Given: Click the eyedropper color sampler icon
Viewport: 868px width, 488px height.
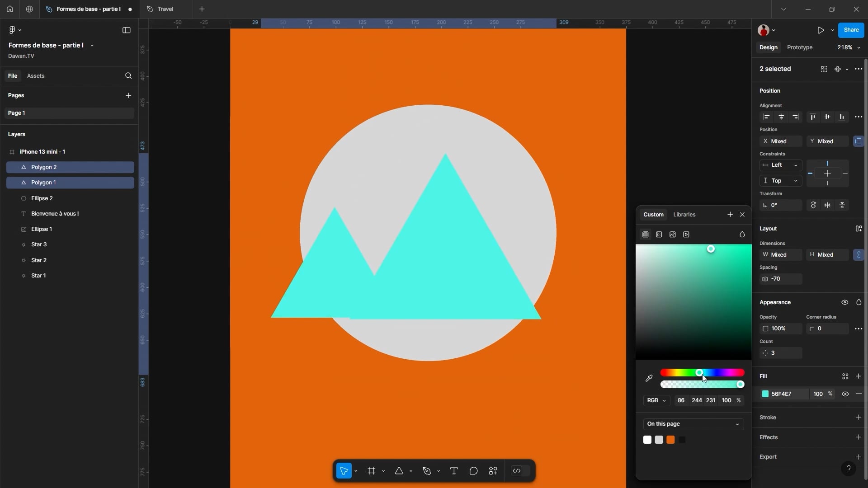Looking at the screenshot, I should [649, 378].
